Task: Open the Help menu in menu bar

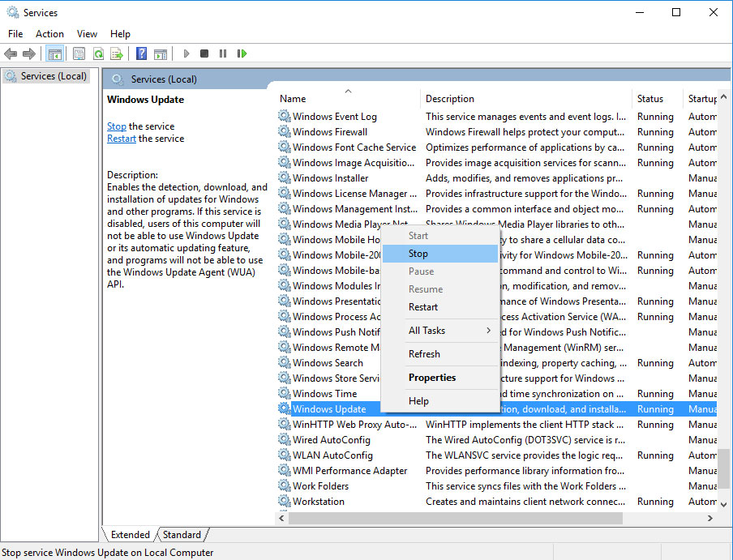Action: click(x=120, y=33)
